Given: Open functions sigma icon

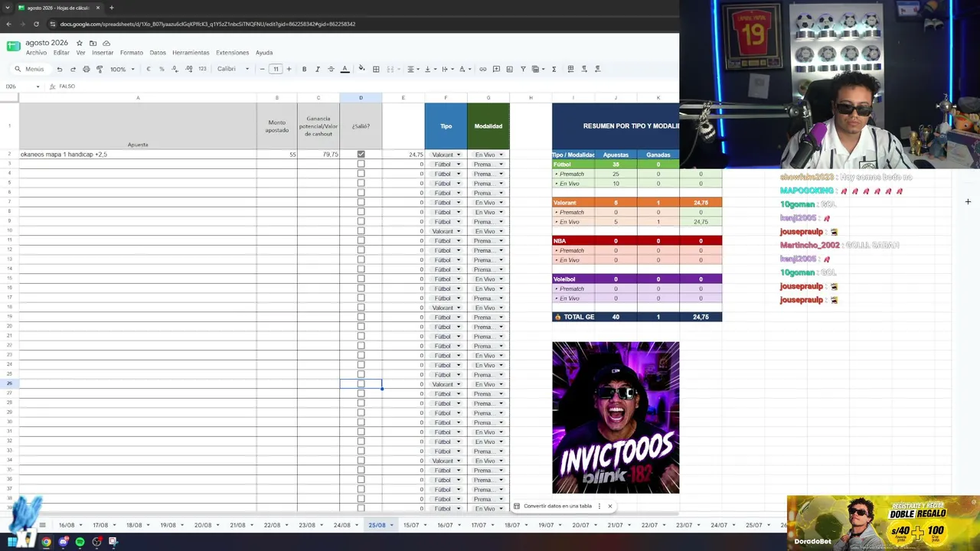Looking at the screenshot, I should [x=554, y=69].
